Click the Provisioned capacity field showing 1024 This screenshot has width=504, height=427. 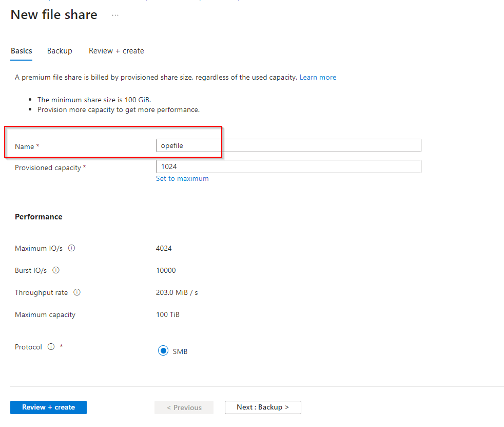point(288,166)
